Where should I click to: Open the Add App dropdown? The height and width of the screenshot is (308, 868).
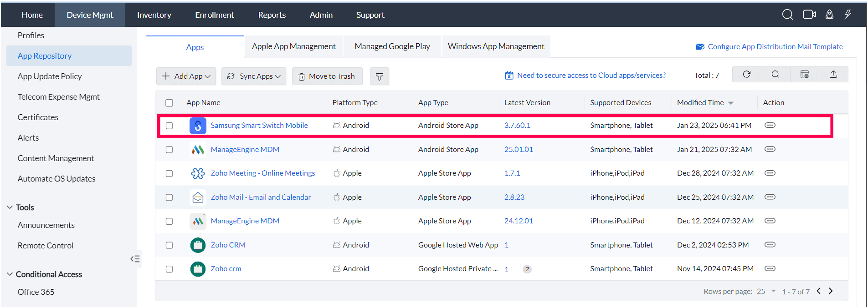coord(186,76)
